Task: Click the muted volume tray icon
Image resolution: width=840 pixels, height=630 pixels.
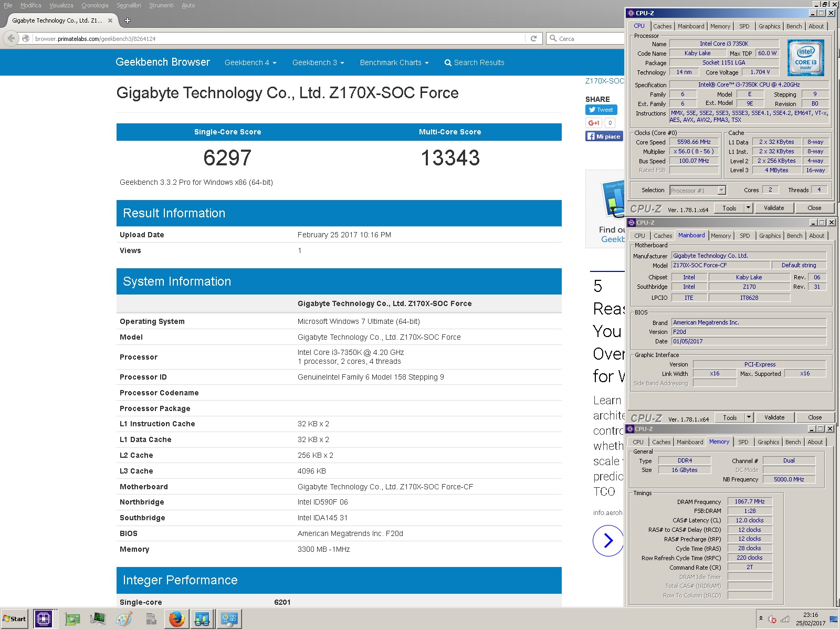Action: (772, 619)
